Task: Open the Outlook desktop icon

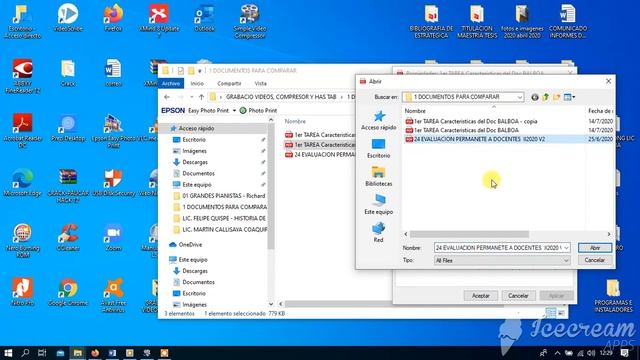Action: [204, 18]
